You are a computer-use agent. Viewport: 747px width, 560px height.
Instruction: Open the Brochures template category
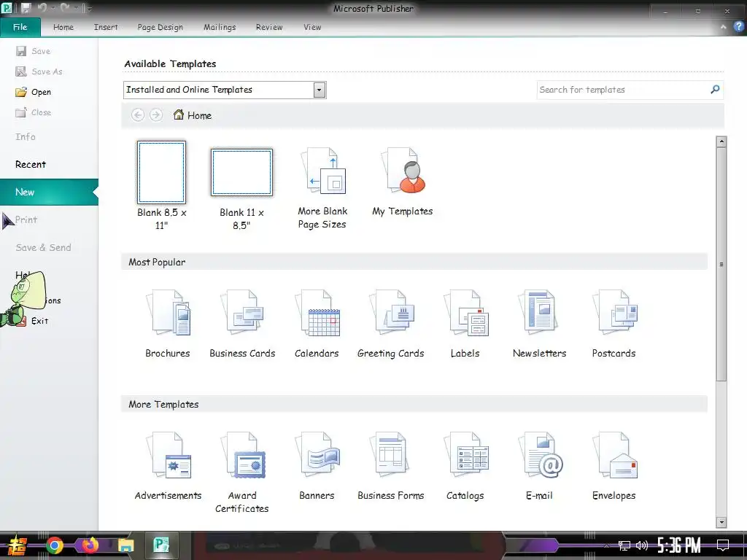tap(168, 324)
